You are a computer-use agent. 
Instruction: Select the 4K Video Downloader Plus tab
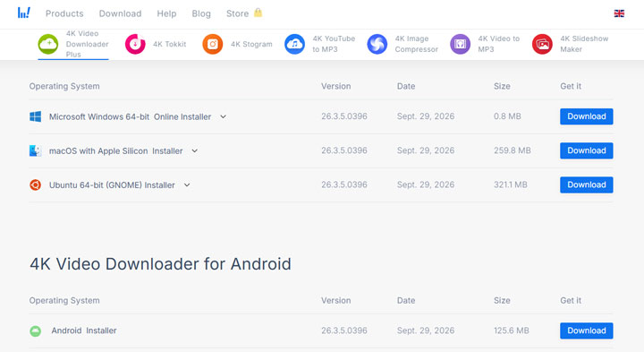click(x=73, y=44)
